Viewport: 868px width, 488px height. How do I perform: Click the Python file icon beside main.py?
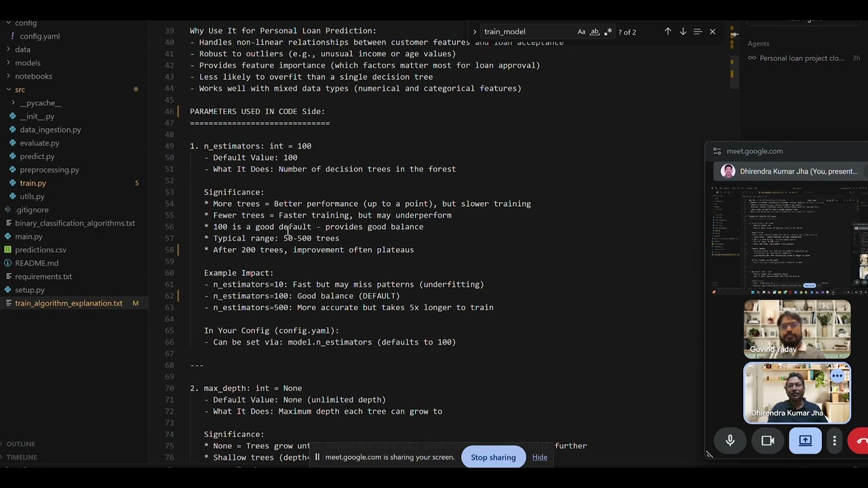coord(8,237)
